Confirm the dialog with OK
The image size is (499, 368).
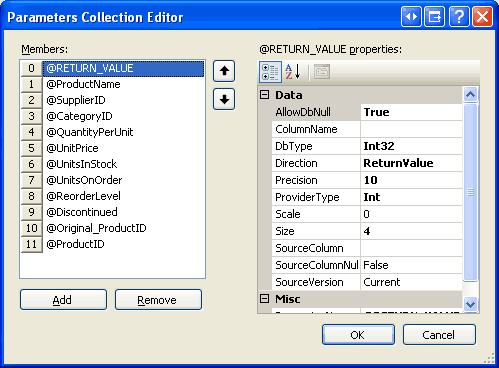point(358,335)
